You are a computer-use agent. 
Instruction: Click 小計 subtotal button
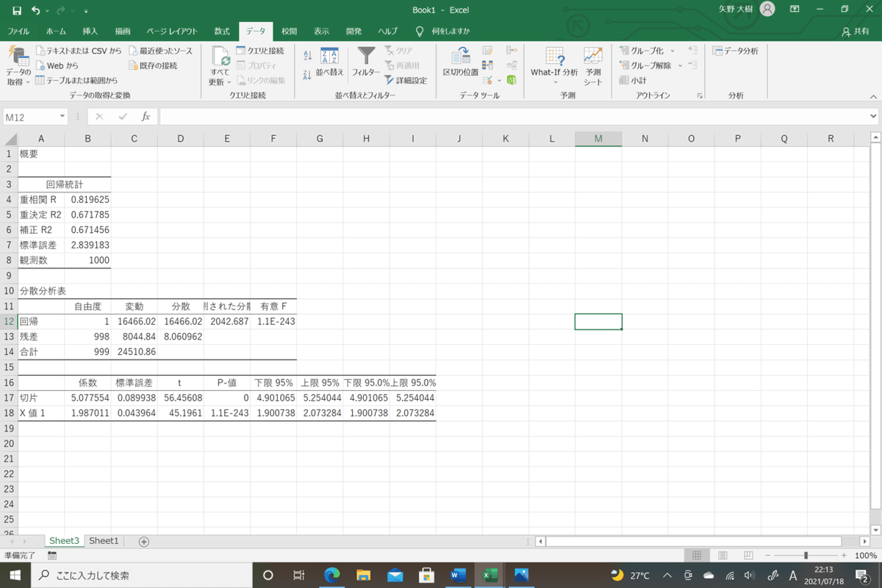click(x=633, y=80)
